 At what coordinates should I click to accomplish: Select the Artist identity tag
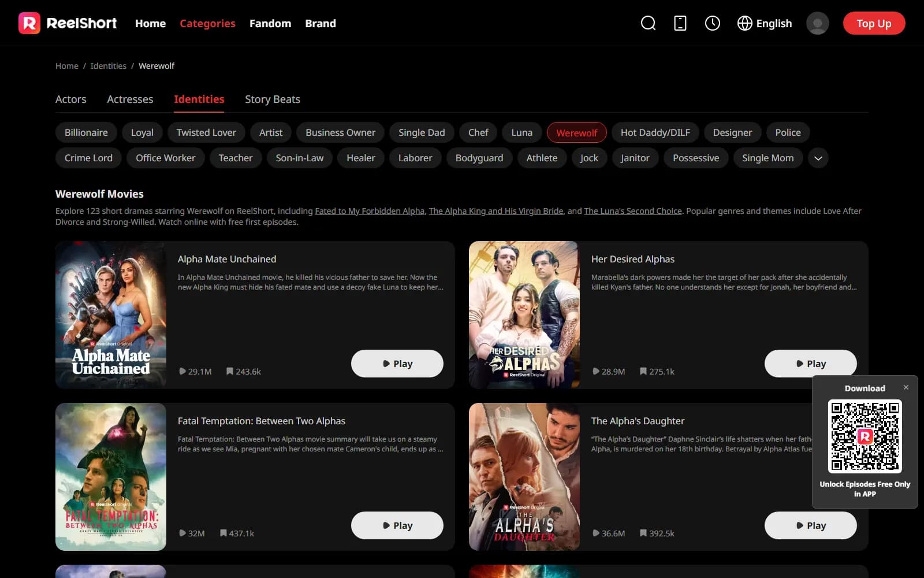[271, 132]
